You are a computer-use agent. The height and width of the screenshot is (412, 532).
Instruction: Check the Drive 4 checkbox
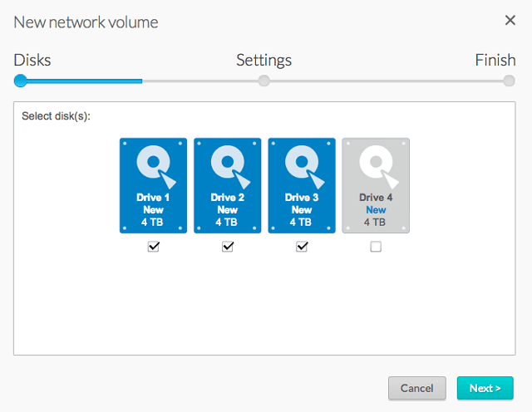coord(376,247)
